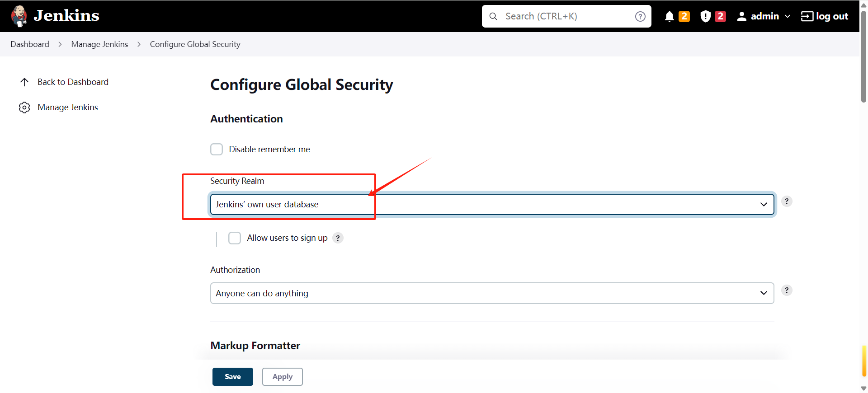Open help for Authorization setting
Screen dimensions: 868x393
point(787,290)
